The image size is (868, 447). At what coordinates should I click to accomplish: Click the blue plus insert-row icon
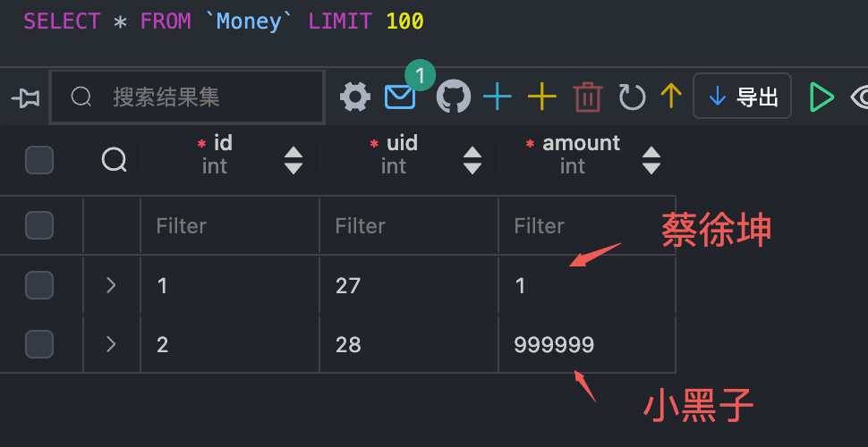click(498, 97)
